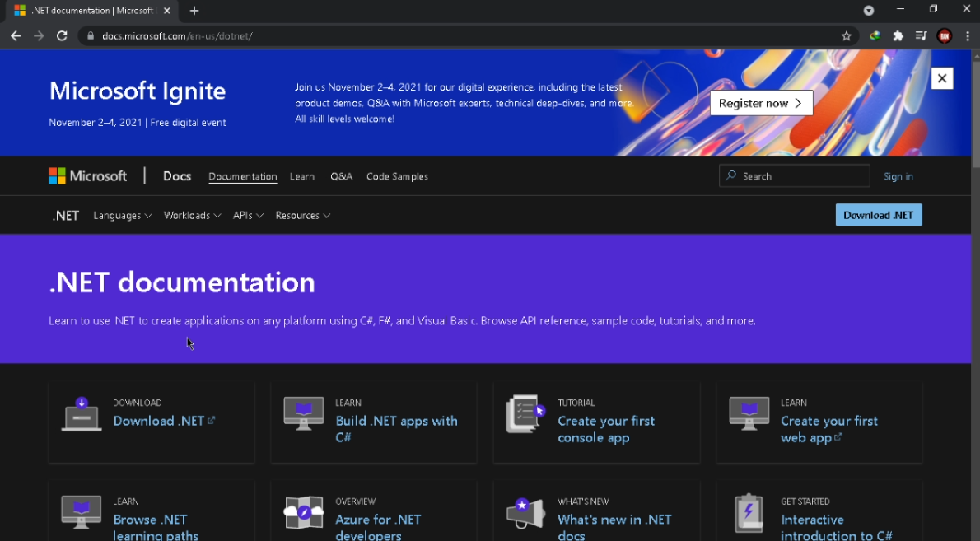The width and height of the screenshot is (980, 541).
Task: Click Register now button
Action: pyautogui.click(x=761, y=103)
